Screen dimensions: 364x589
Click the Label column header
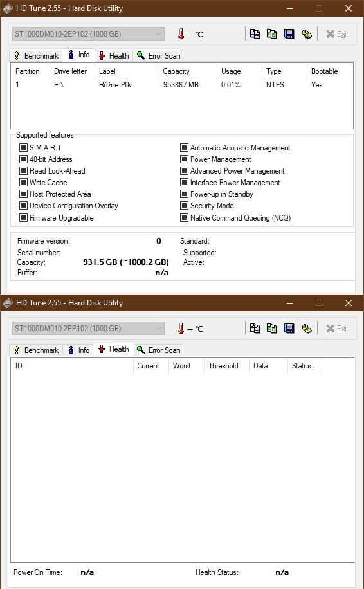(x=127, y=71)
